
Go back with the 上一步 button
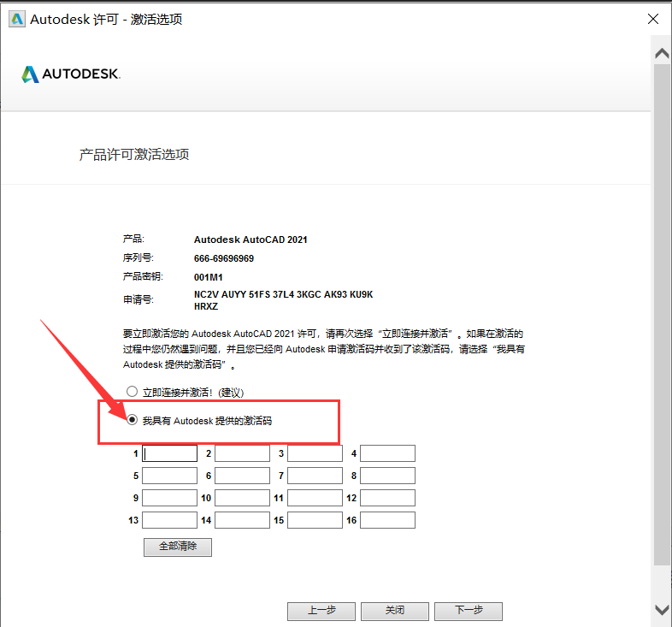tap(321, 611)
